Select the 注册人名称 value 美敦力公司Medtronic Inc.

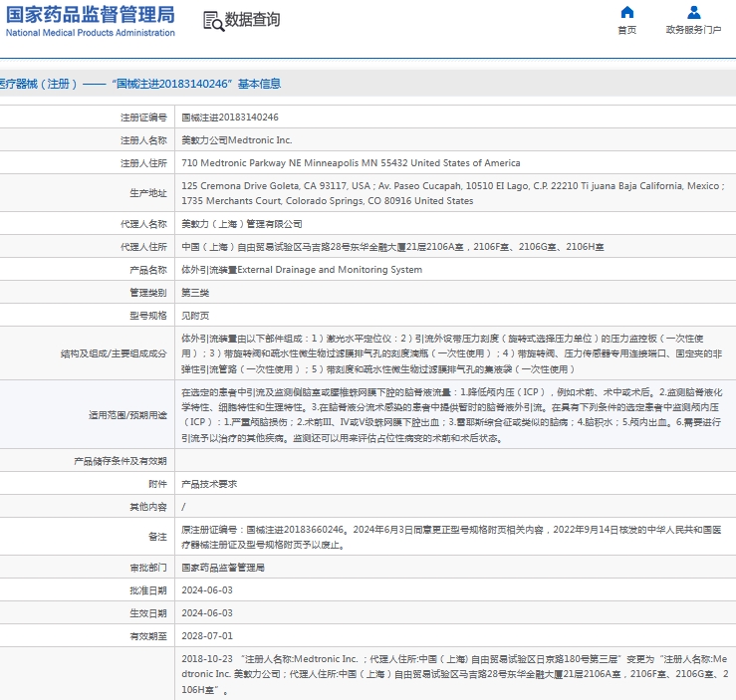[x=237, y=140]
